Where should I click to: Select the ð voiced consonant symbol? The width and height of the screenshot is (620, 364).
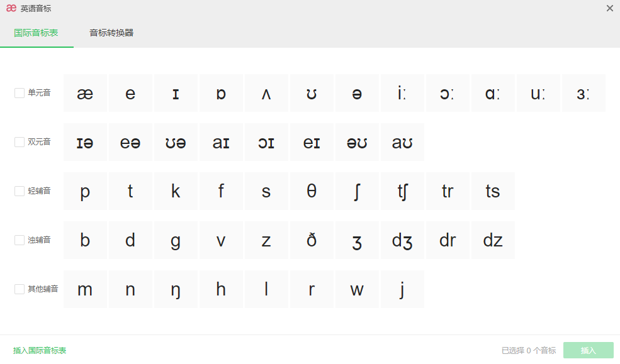pyautogui.click(x=312, y=240)
